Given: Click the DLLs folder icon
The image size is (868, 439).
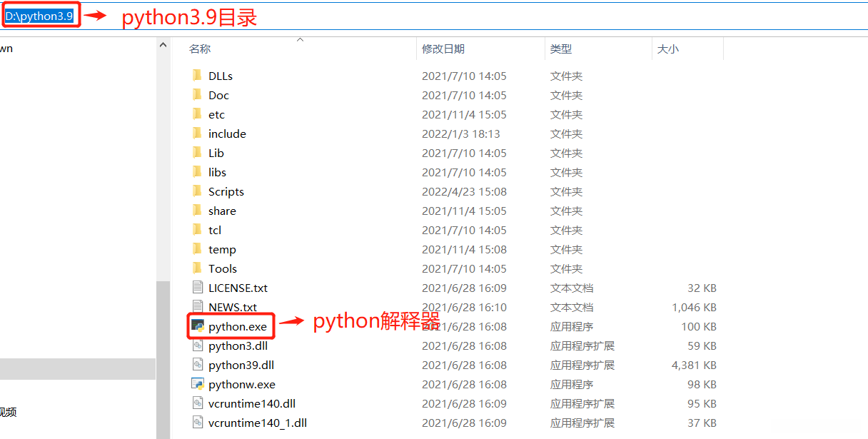Looking at the screenshot, I should (198, 76).
